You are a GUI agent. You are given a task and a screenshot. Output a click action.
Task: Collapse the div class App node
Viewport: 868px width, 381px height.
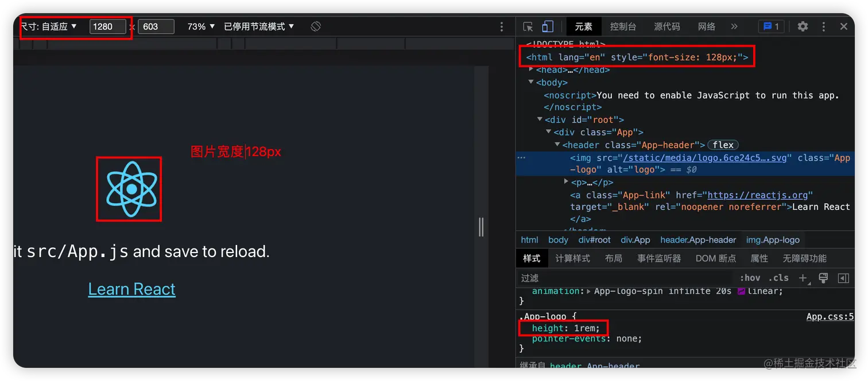548,132
